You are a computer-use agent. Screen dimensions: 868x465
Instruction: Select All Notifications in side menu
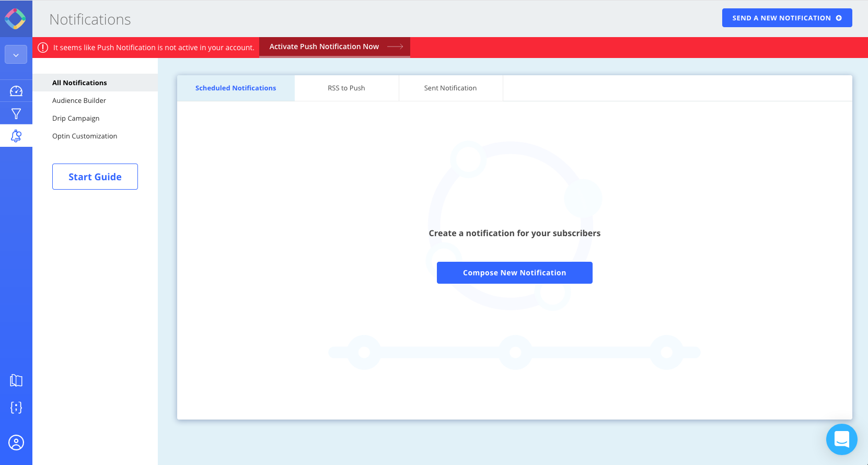[79, 83]
